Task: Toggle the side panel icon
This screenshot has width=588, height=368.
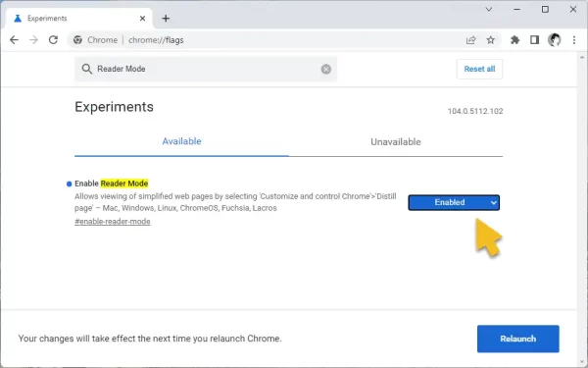Action: (534, 40)
